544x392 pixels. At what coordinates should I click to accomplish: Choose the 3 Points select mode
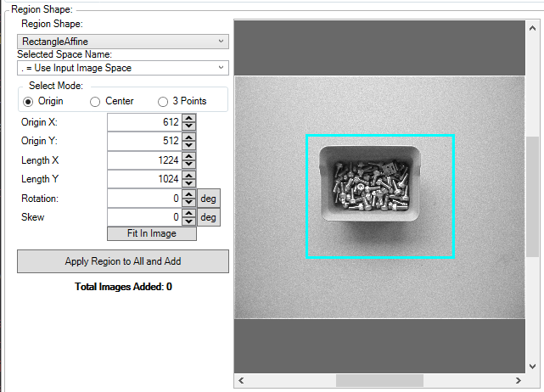tap(163, 101)
